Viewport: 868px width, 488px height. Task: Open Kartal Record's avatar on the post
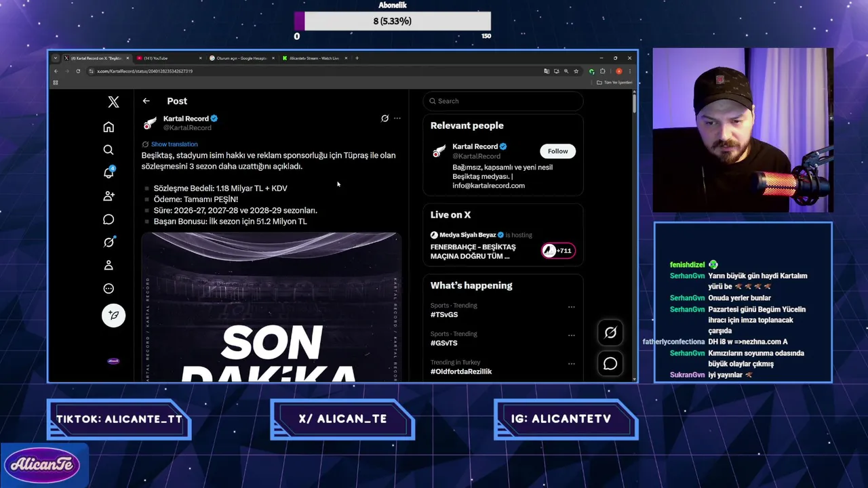[x=150, y=123]
